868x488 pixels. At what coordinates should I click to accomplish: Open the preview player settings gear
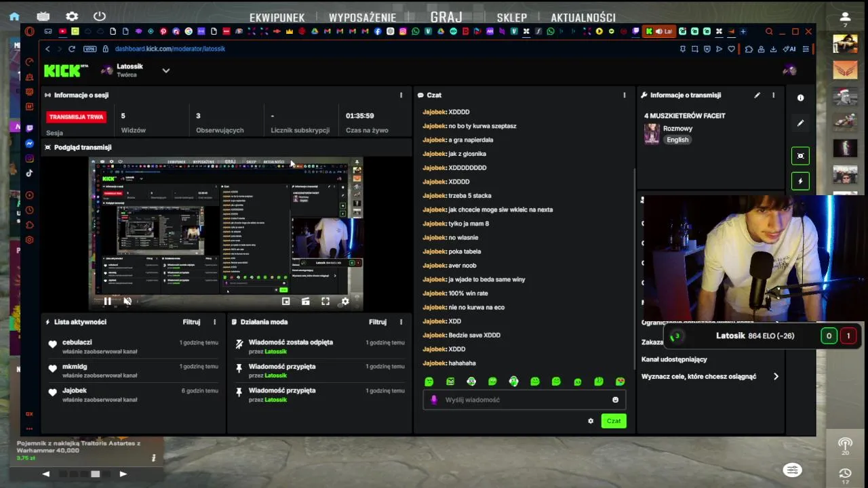click(x=345, y=302)
